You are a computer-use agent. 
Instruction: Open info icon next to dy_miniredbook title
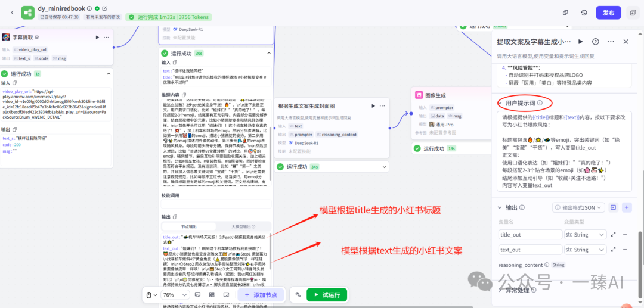pos(89,8)
